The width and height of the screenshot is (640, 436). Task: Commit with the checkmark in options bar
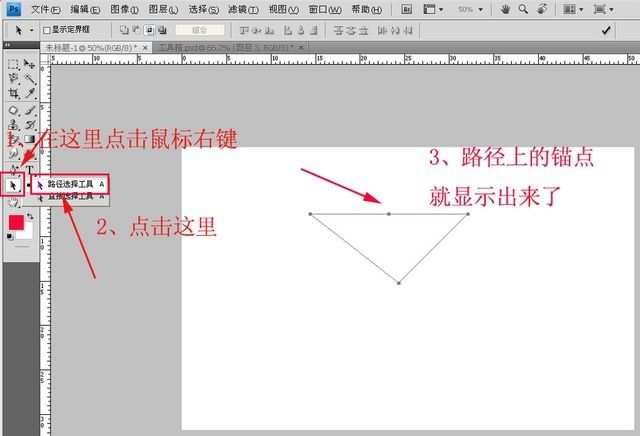(x=606, y=30)
